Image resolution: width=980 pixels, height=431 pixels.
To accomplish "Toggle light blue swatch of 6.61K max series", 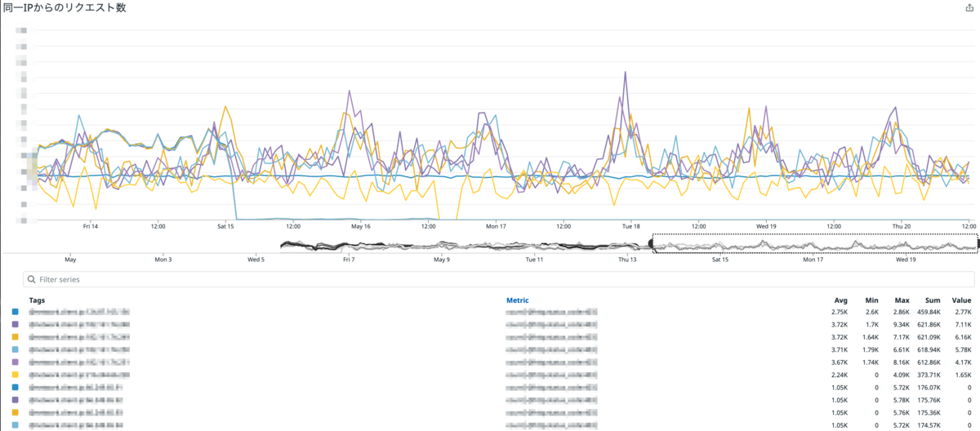I will (15, 349).
